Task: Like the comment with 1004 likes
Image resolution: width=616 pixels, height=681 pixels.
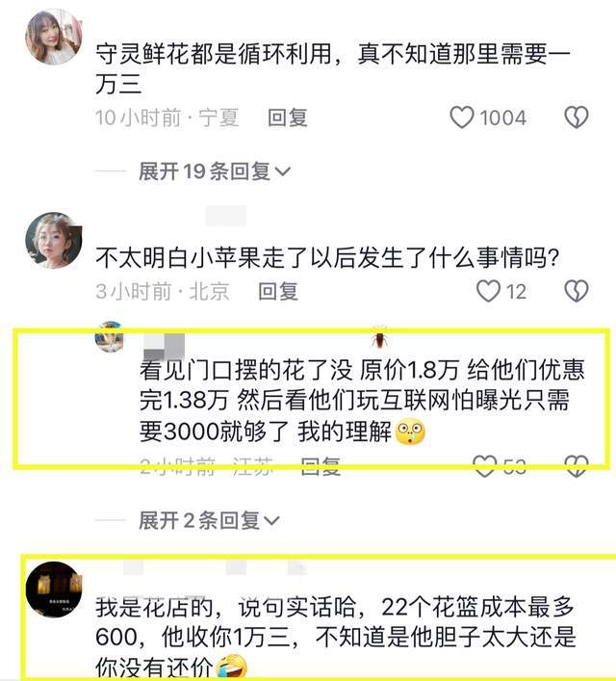Action: (462, 118)
